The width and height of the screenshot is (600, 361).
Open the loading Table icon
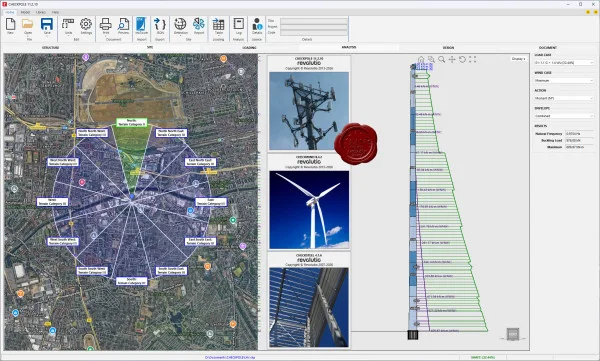[218, 25]
